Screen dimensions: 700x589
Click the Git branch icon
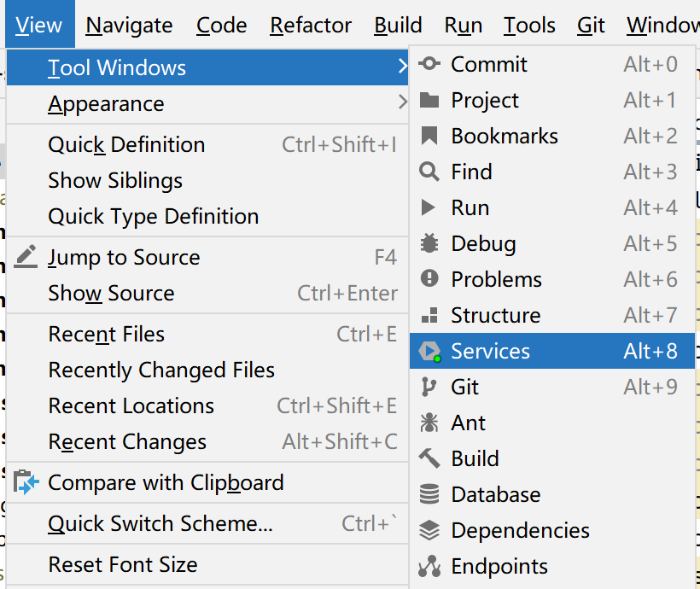(x=429, y=387)
